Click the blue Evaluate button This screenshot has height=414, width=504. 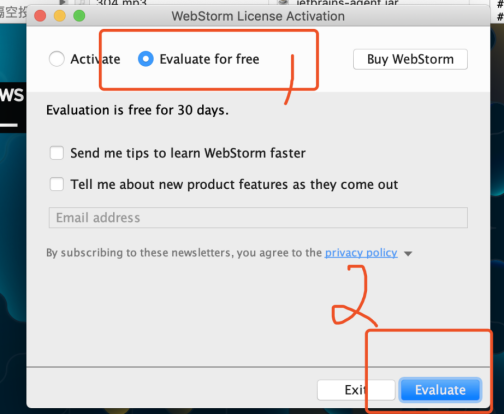coord(440,390)
